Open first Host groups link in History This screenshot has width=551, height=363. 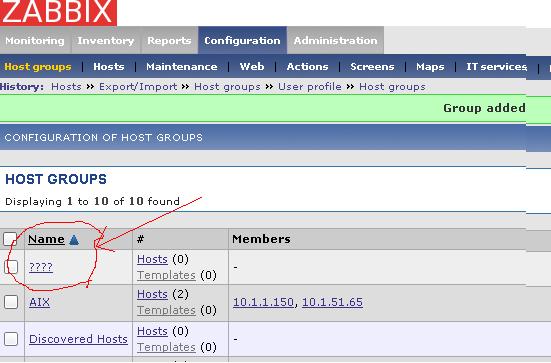(227, 87)
